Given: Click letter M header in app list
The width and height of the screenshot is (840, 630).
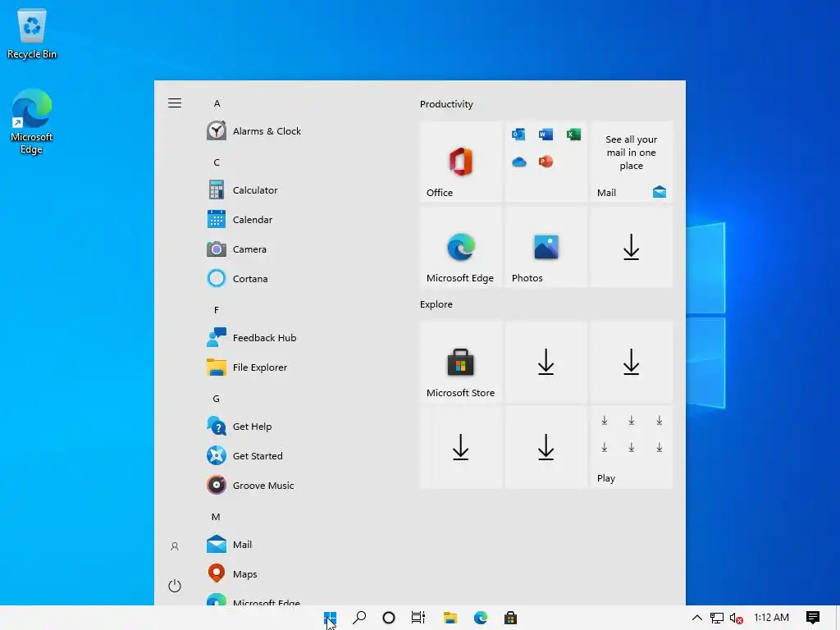Looking at the screenshot, I should (x=216, y=517).
